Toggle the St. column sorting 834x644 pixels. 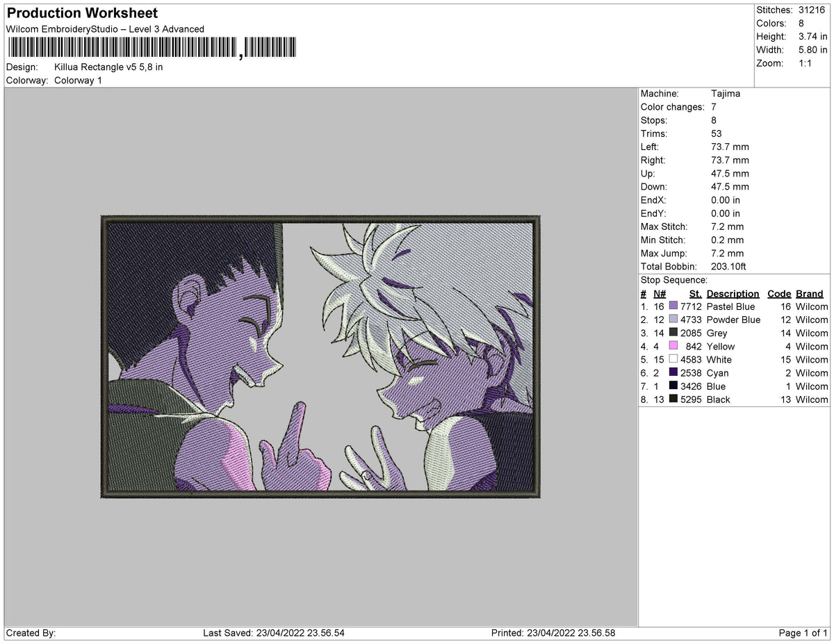pos(695,293)
